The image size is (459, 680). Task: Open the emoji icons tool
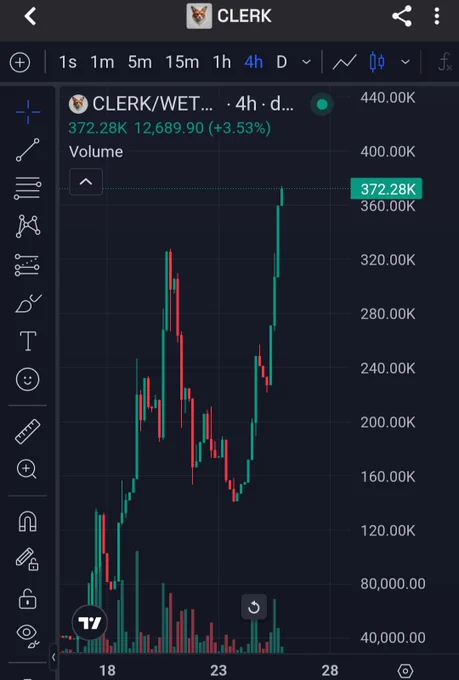point(28,379)
